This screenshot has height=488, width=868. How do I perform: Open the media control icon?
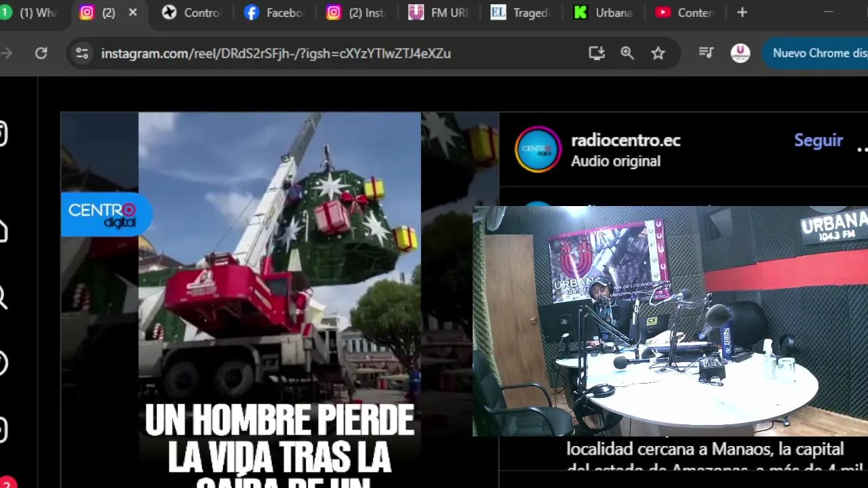706,53
